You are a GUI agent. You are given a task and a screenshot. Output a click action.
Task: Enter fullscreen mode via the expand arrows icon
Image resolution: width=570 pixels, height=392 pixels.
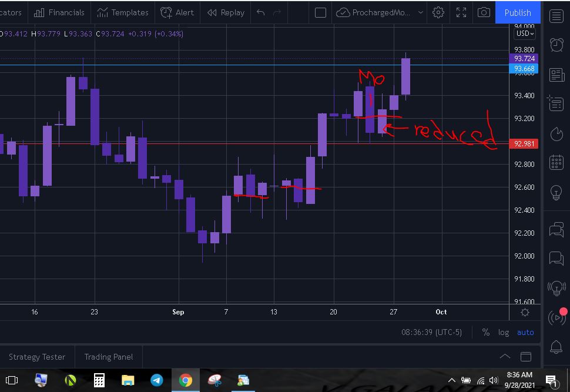click(x=461, y=12)
